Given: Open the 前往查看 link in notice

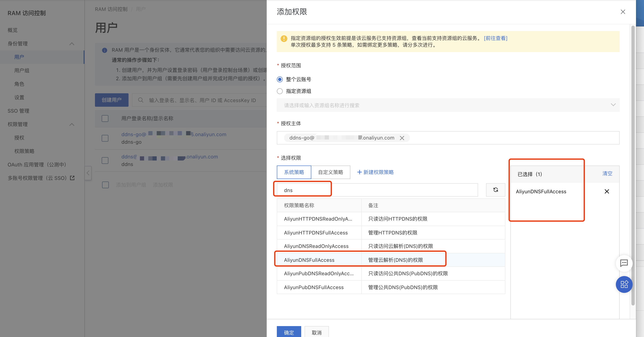Looking at the screenshot, I should pyautogui.click(x=495, y=38).
